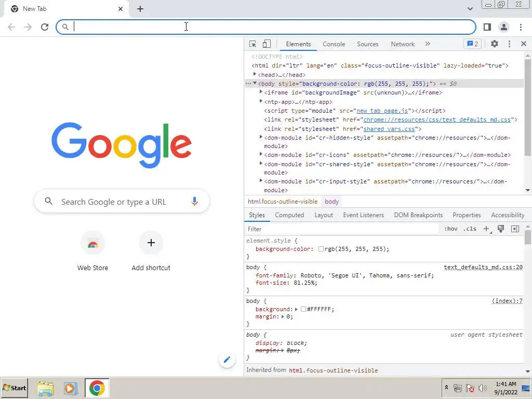Expand the cr-hidden-style dom-module node
Screen dimensions: 532x399
click(x=261, y=137)
